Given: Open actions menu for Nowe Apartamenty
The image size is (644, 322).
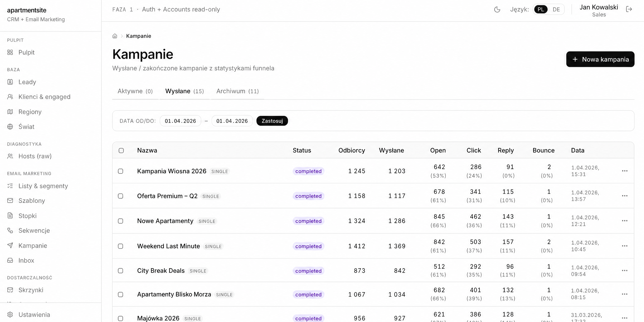Looking at the screenshot, I should point(625,221).
